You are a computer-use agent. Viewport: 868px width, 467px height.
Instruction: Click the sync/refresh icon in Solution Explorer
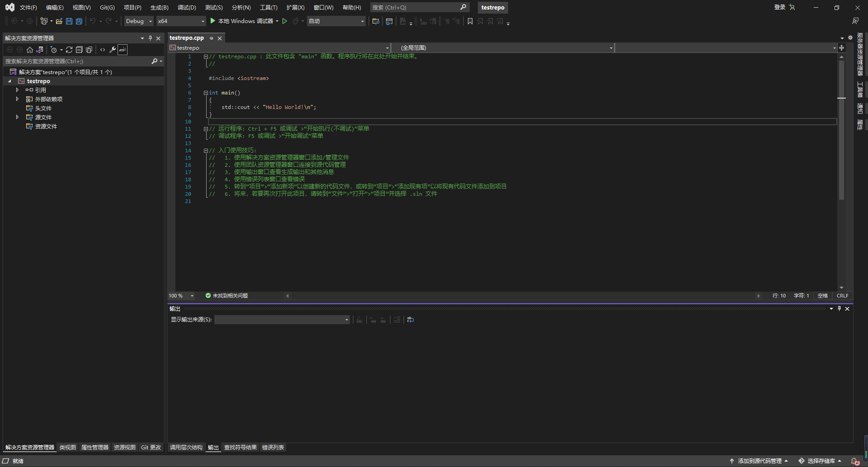point(69,50)
